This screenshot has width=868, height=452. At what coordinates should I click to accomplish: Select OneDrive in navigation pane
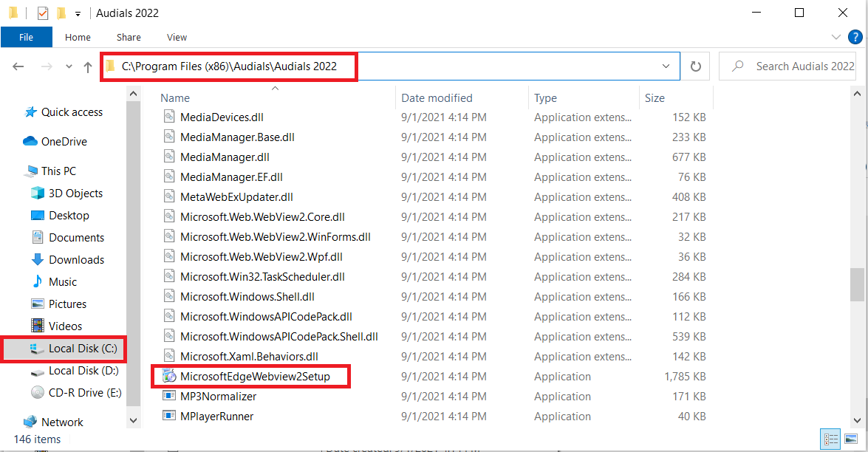tap(55, 142)
